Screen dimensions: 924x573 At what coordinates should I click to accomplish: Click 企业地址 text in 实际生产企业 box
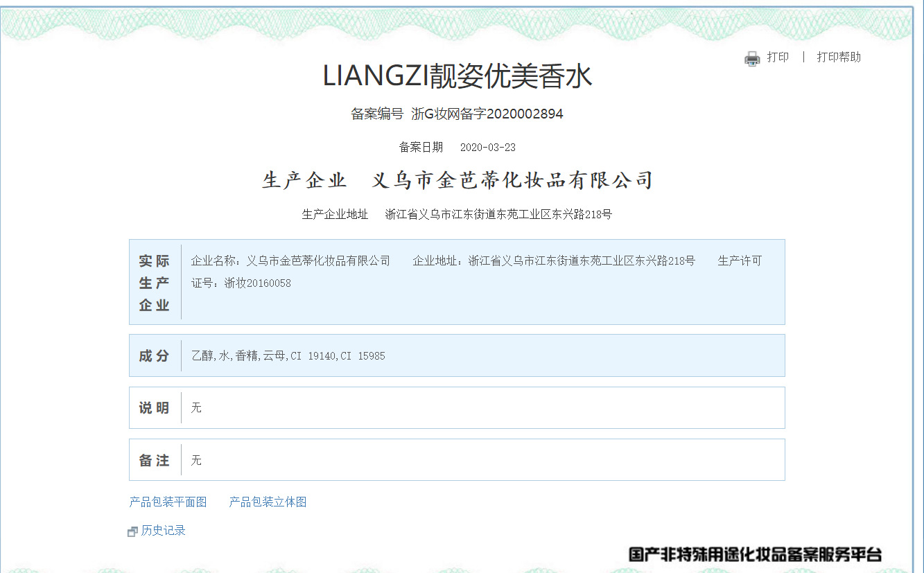pos(554,261)
